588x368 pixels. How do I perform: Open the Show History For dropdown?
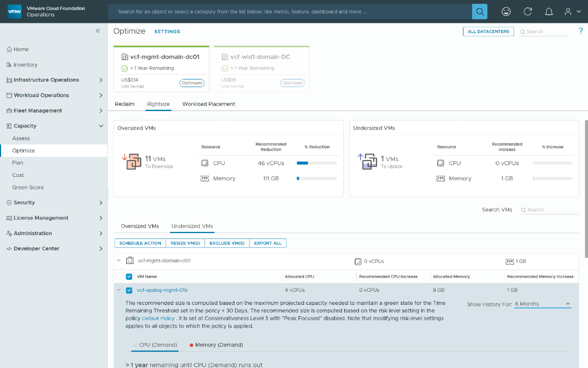click(x=543, y=304)
